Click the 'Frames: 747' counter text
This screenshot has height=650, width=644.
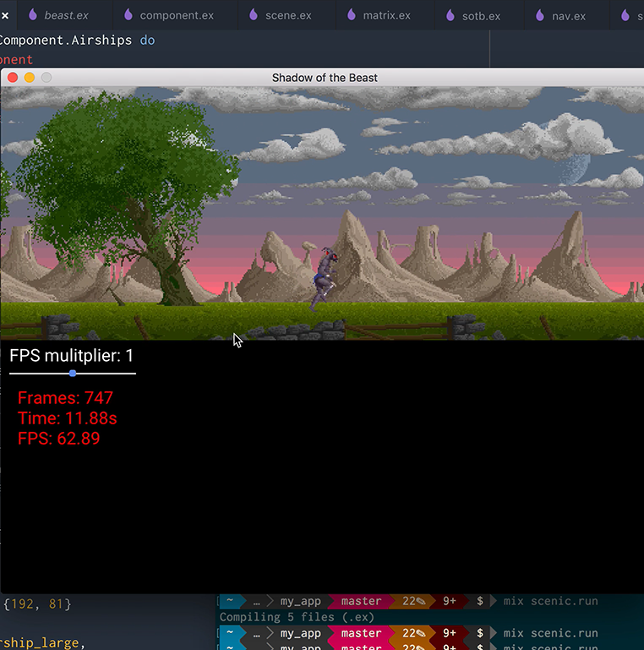[x=65, y=398]
